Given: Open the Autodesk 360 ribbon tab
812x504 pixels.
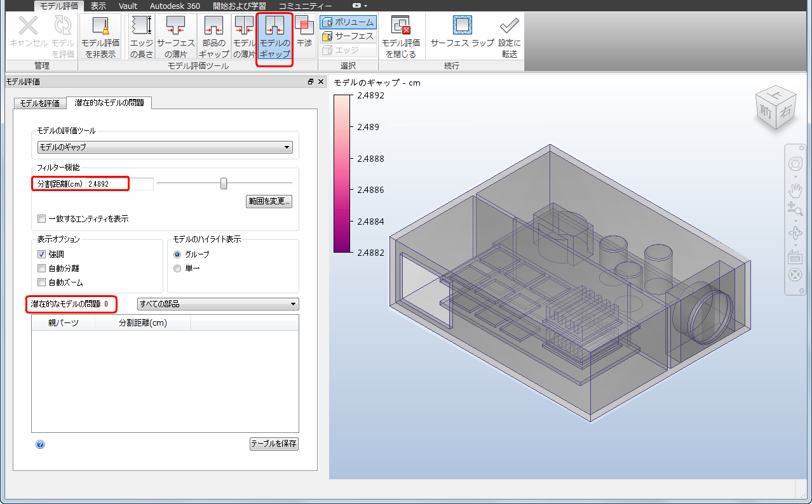Looking at the screenshot, I should click(x=175, y=6).
